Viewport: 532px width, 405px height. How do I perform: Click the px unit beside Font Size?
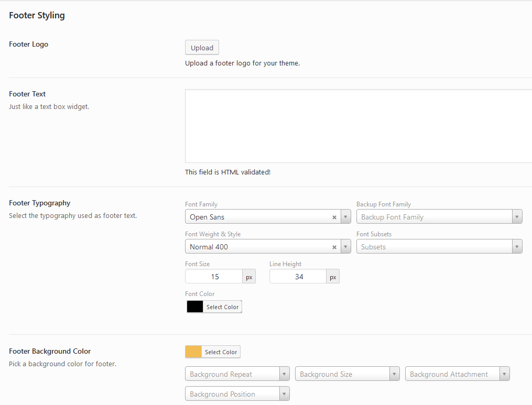tap(249, 277)
